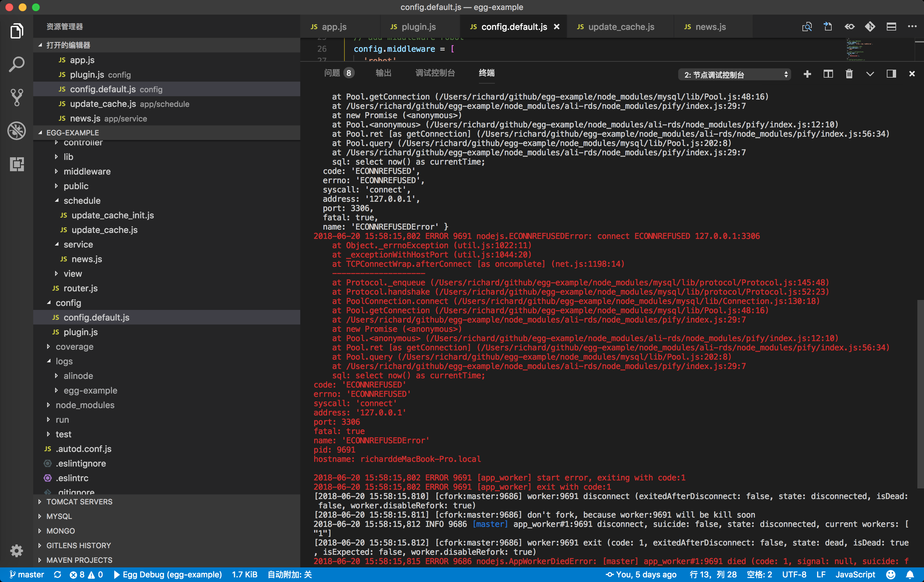Kill the terminal using the trash icon
This screenshot has height=582, width=924.
[849, 74]
